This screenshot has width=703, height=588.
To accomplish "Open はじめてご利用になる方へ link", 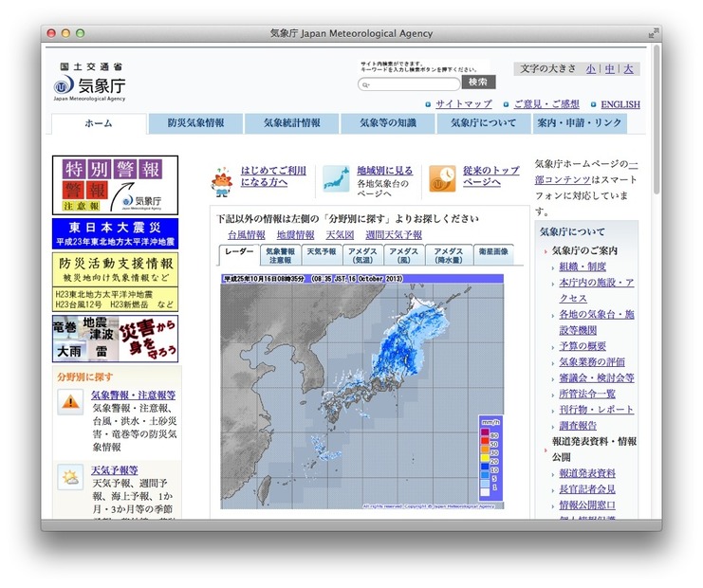I will click(273, 176).
